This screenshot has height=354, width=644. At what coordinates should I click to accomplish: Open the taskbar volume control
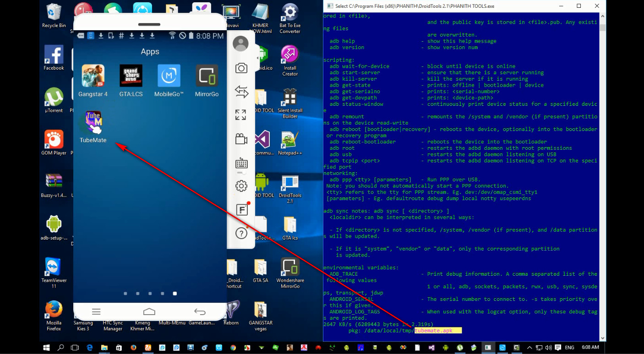549,348
